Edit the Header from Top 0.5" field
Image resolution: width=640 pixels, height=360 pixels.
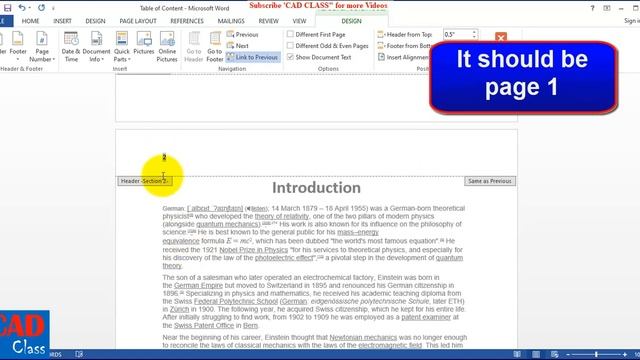coord(457,35)
